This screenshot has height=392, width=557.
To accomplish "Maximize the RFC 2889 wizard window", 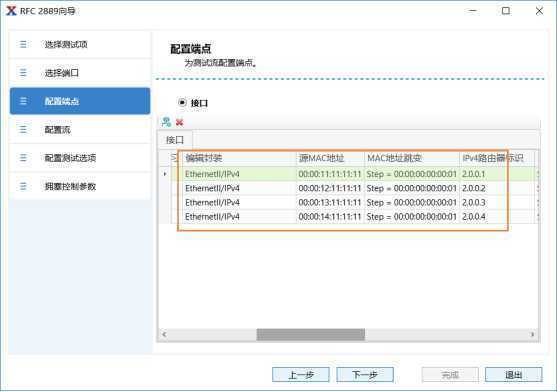I will [506, 11].
